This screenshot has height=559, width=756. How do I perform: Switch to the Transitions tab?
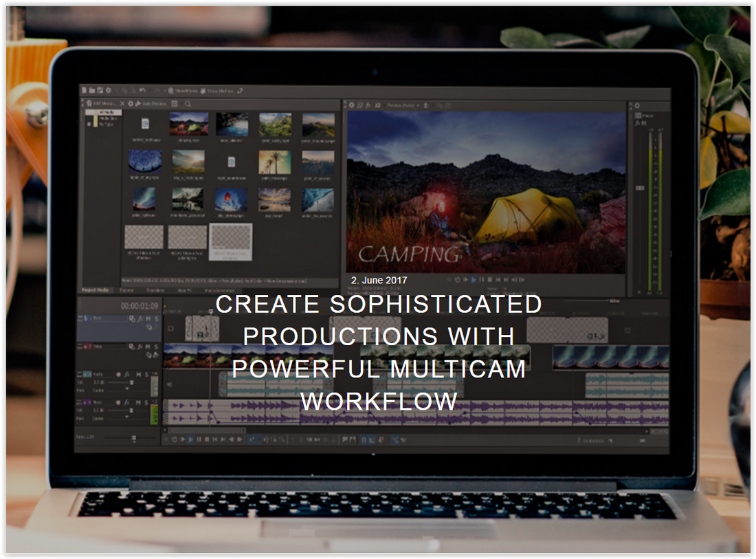[x=156, y=290]
